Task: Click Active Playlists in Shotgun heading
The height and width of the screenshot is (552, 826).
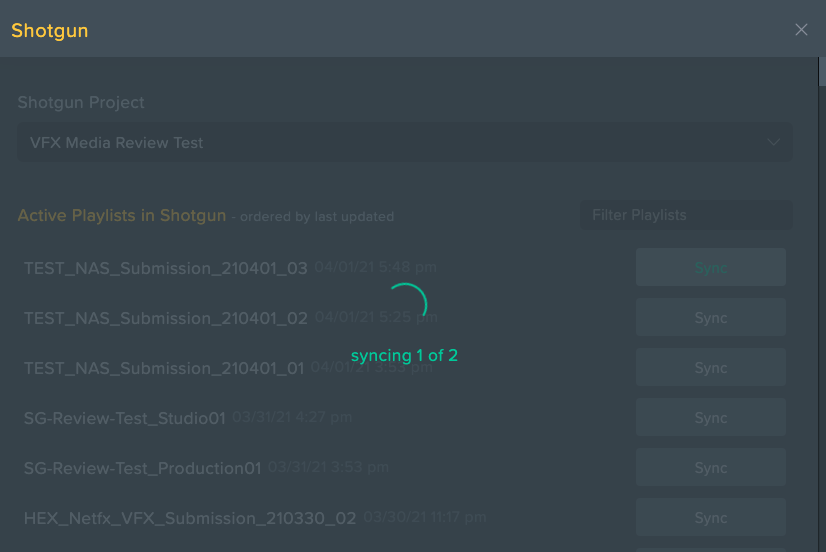Action: 122,215
